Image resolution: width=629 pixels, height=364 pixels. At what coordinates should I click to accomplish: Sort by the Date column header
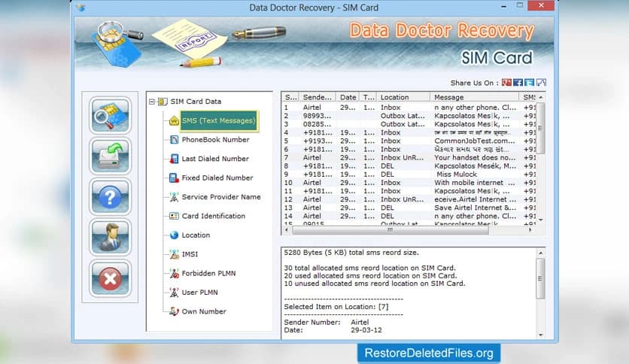(x=348, y=97)
